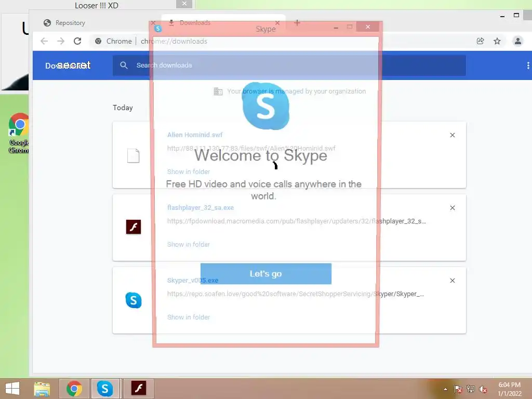The height and width of the screenshot is (399, 532).
Task: Click the Alien Hominid.swf source URL text
Action: pos(251,148)
